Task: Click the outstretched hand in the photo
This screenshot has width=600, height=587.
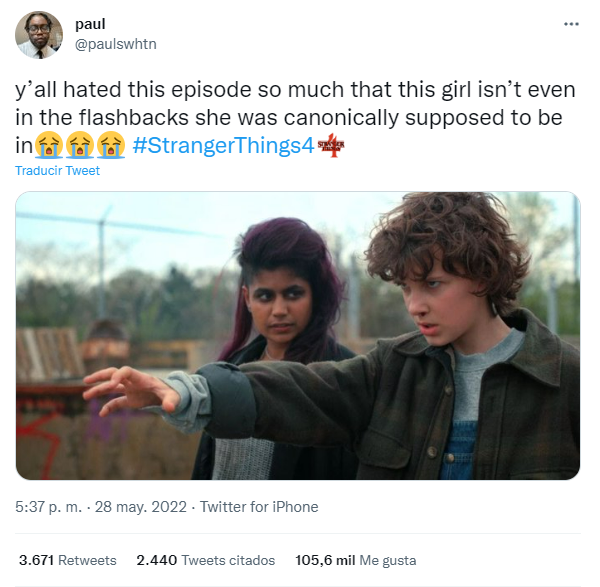Action: 131,390
